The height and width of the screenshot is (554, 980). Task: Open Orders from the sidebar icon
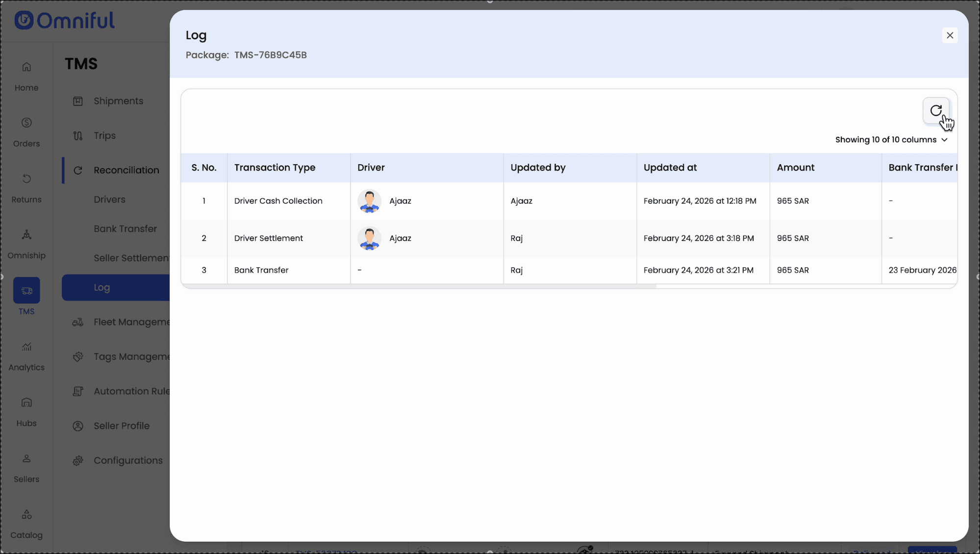point(26,123)
